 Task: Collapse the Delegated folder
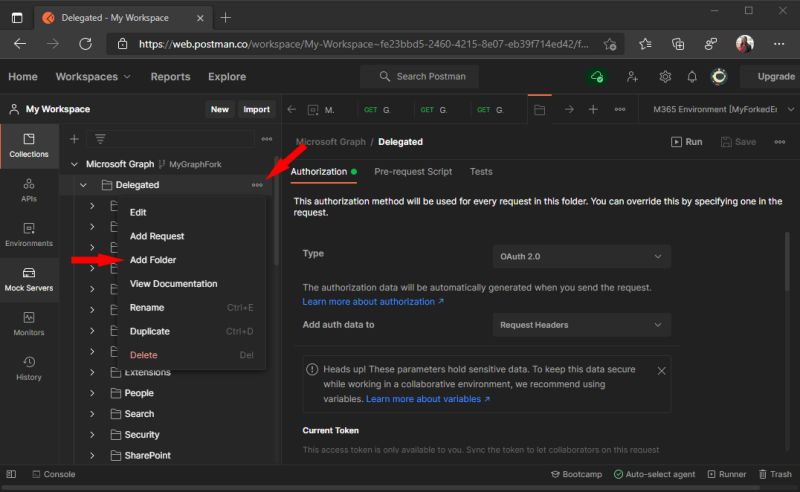click(83, 185)
